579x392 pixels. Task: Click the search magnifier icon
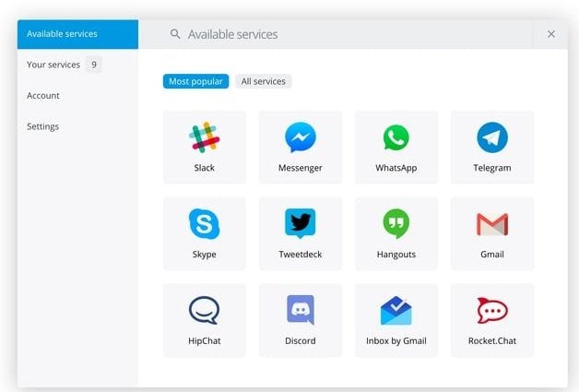click(175, 34)
